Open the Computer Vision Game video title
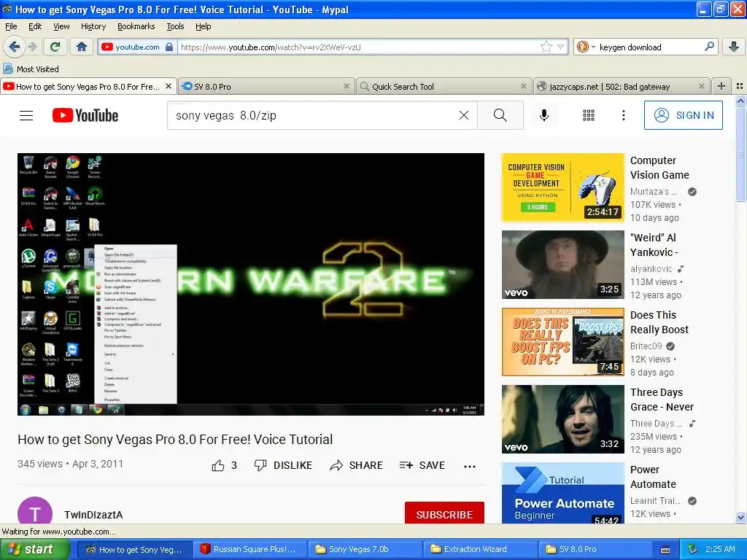This screenshot has height=560, width=747. click(x=659, y=168)
